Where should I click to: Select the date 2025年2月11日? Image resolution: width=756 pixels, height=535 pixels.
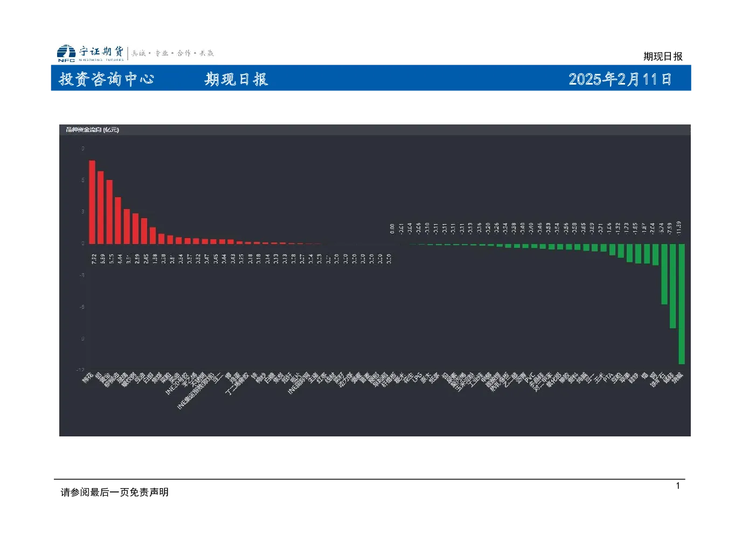coord(620,79)
